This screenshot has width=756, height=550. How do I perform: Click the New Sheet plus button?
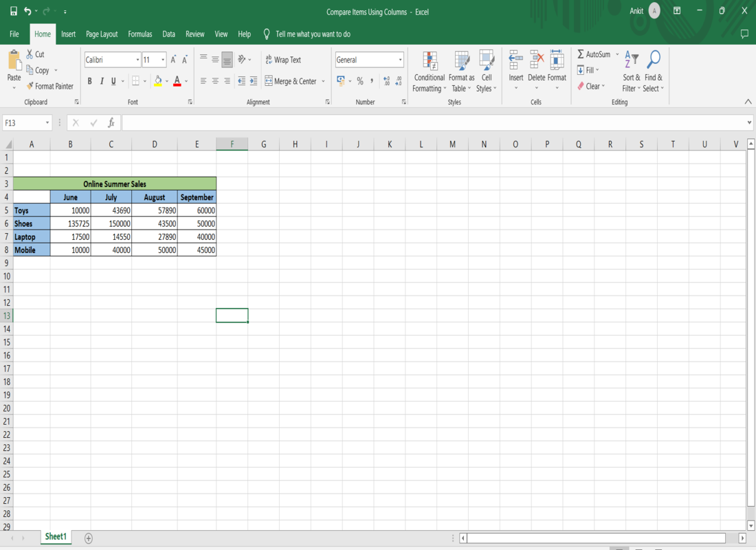pos(88,537)
